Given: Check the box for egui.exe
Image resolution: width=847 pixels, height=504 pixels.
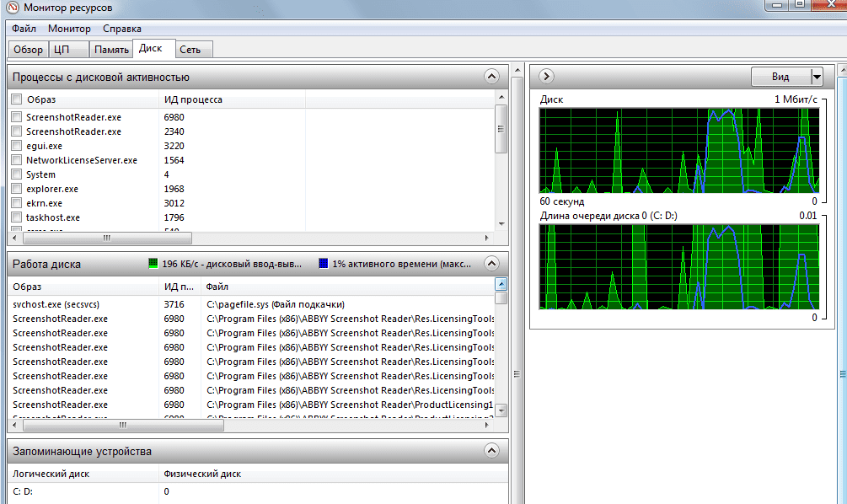Looking at the screenshot, I should point(17,146).
